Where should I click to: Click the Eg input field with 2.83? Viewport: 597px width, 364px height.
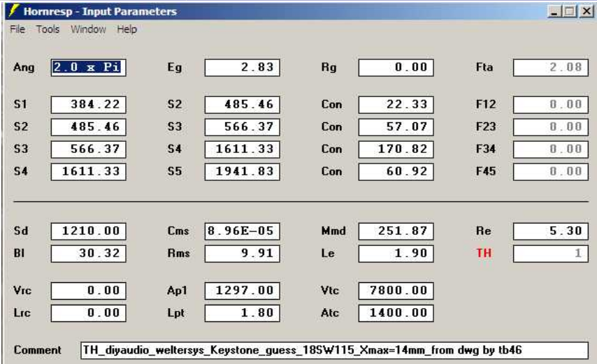242,68
